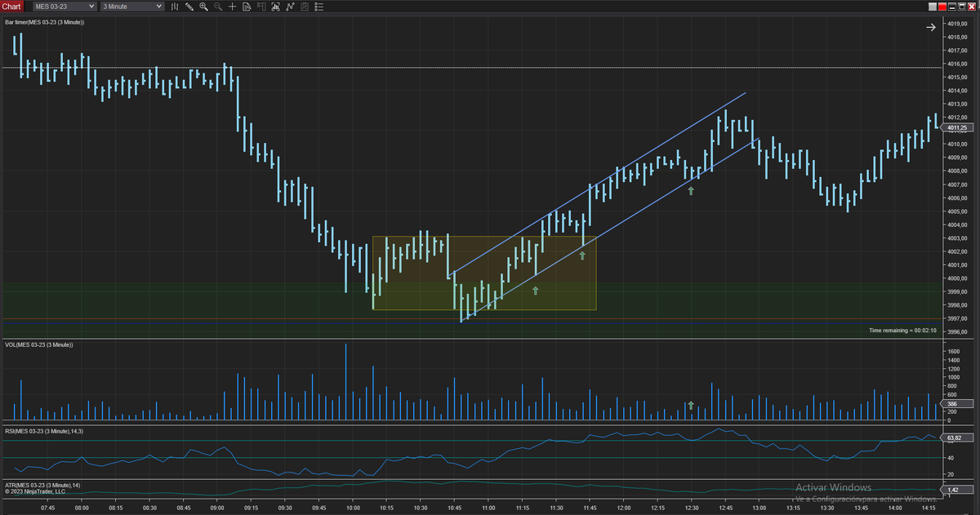Select the Chart tab
Screen dimensions: 980x515
(x=11, y=7)
